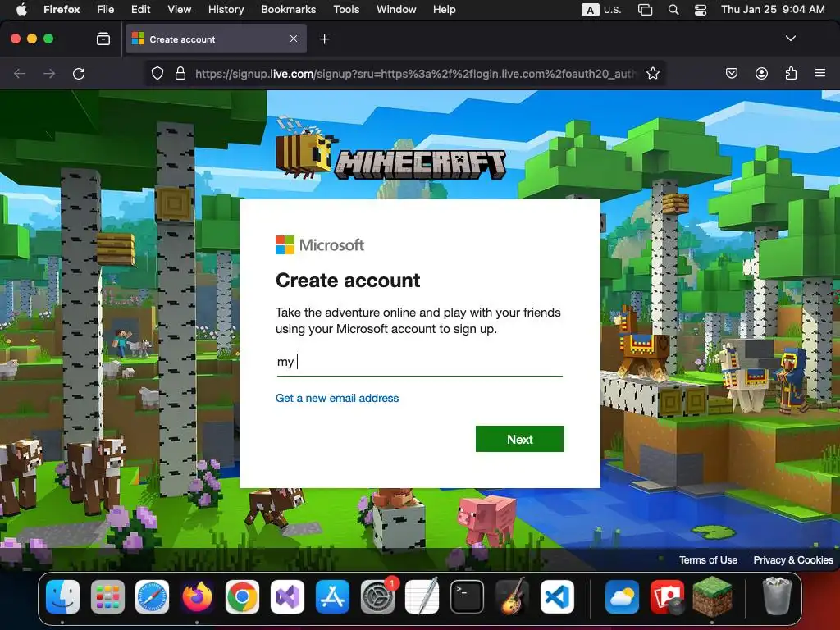Open the Bookmarks menu
Image resolution: width=840 pixels, height=630 pixels.
[288, 9]
